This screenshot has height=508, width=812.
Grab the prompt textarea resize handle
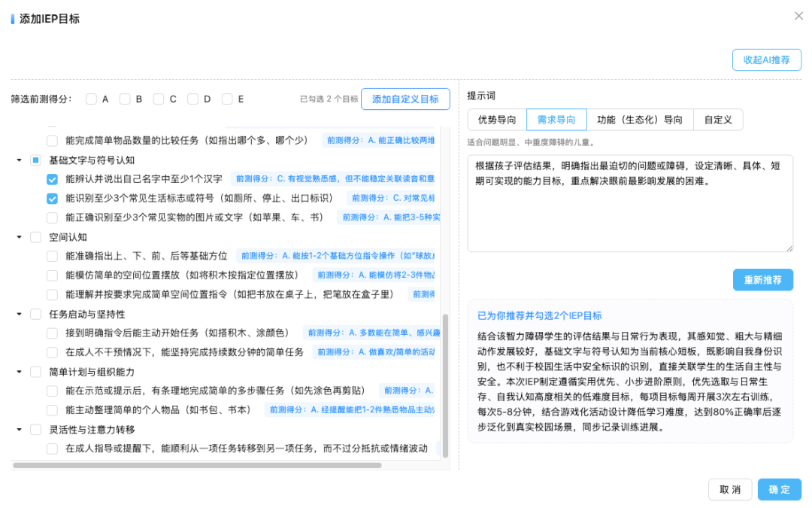pyautogui.click(x=789, y=248)
